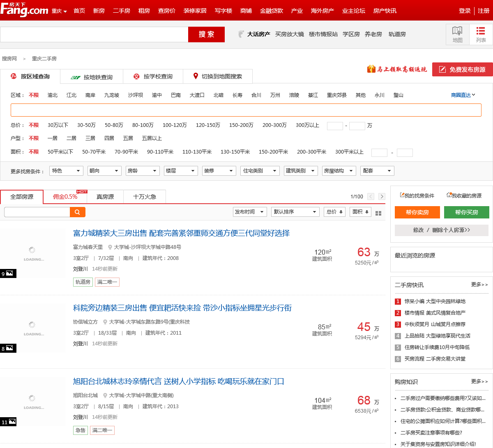493x448 pixels.
Task: Expand the 房龄 building age dropdown
Action: (143, 171)
